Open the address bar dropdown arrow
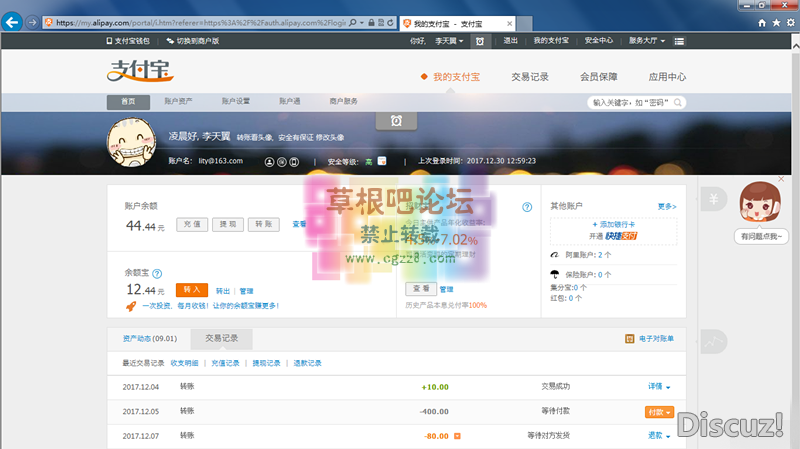 click(362, 23)
